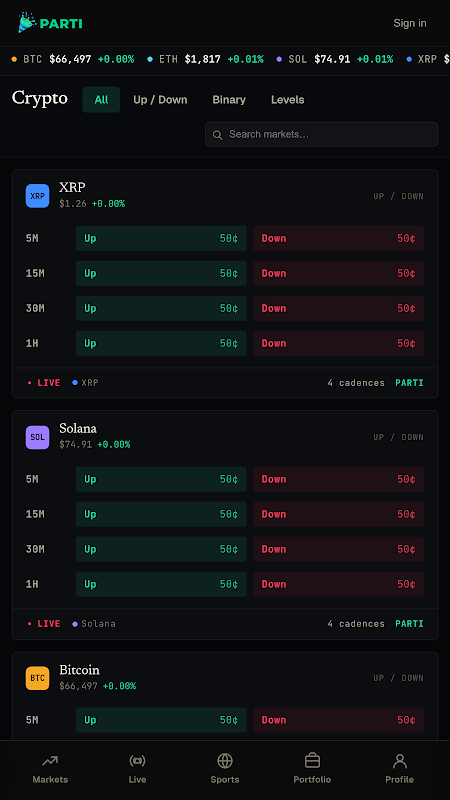
Task: Select the All filter tab
Action: click(x=101, y=99)
